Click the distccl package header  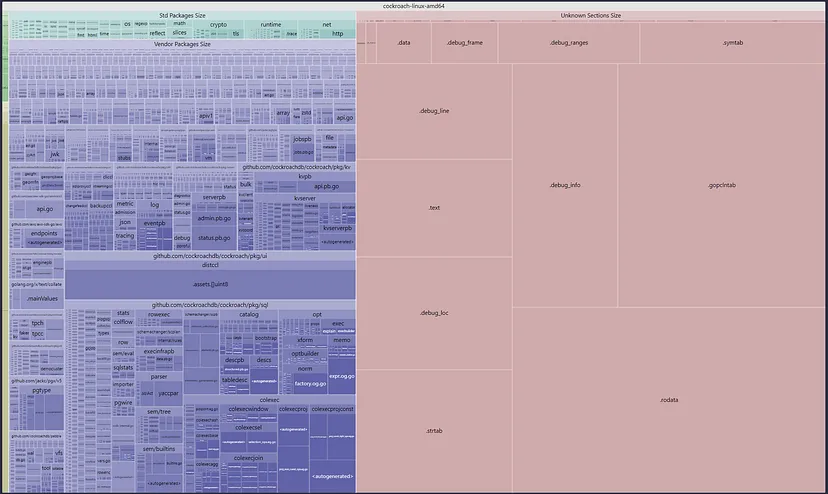pyautogui.click(x=210, y=266)
